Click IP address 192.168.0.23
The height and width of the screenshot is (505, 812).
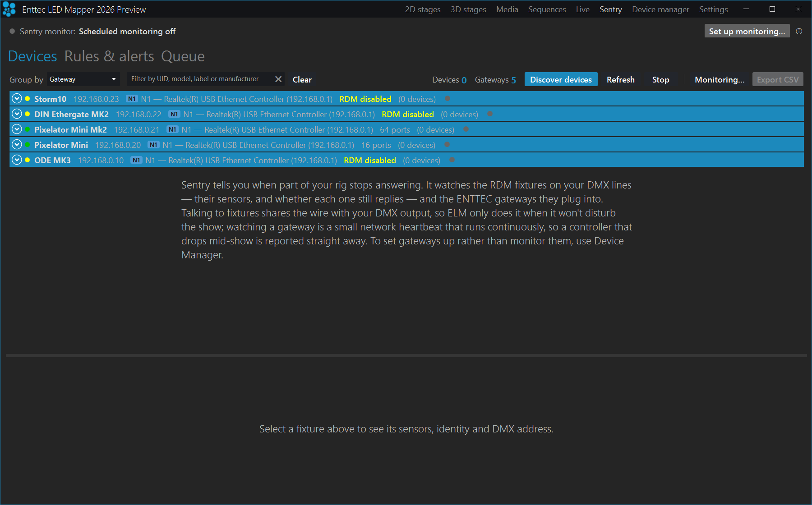coord(96,99)
